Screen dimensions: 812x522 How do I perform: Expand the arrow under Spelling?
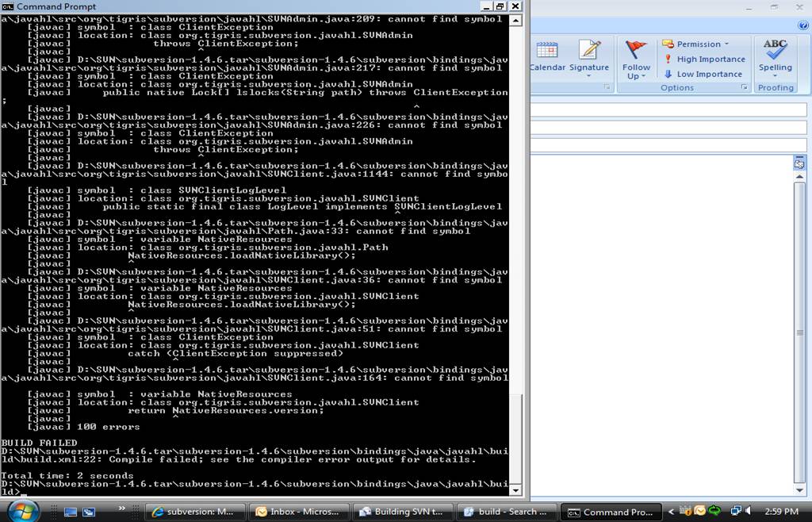click(776, 76)
